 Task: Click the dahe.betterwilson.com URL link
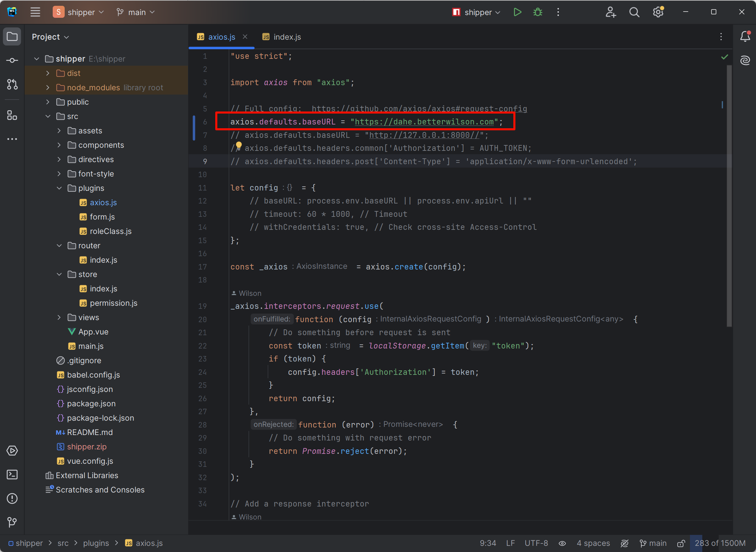424,122
